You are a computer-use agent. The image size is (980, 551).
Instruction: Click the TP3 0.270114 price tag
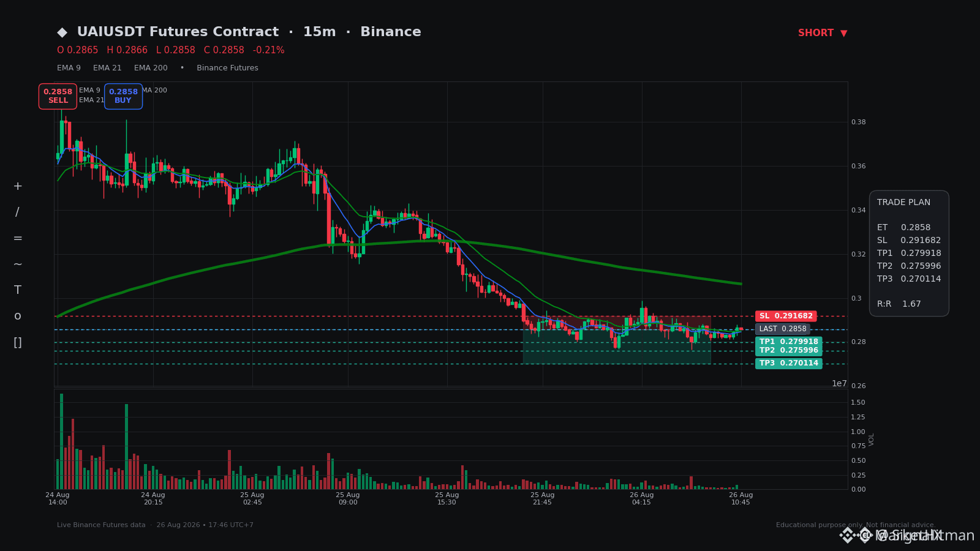click(x=789, y=363)
